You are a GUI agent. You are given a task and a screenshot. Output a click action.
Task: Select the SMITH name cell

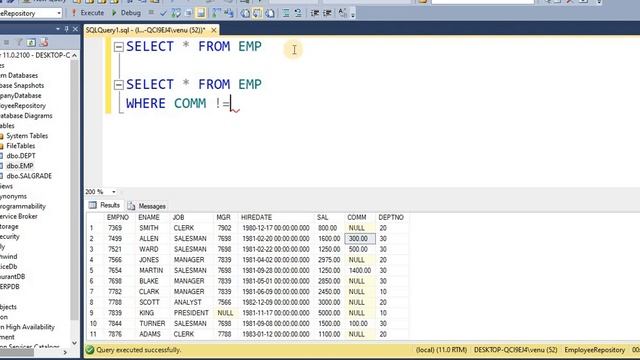[153, 228]
